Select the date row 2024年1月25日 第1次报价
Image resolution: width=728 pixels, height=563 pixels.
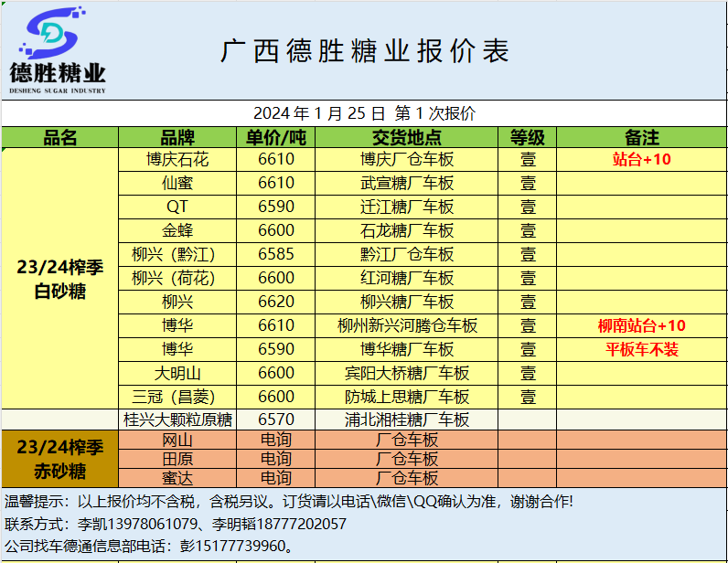click(x=364, y=113)
